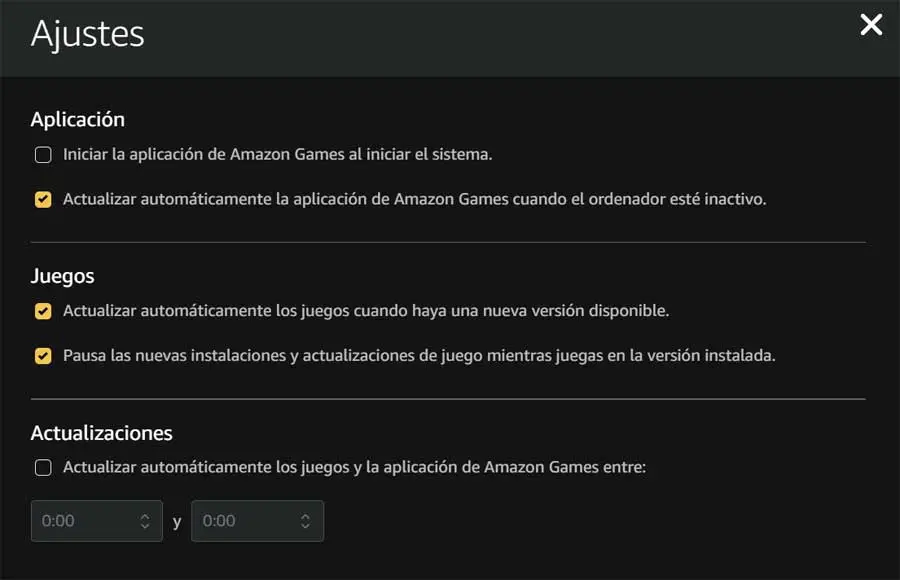Select the Actualizaciones section heading
The image size is (900, 580).
102,433
